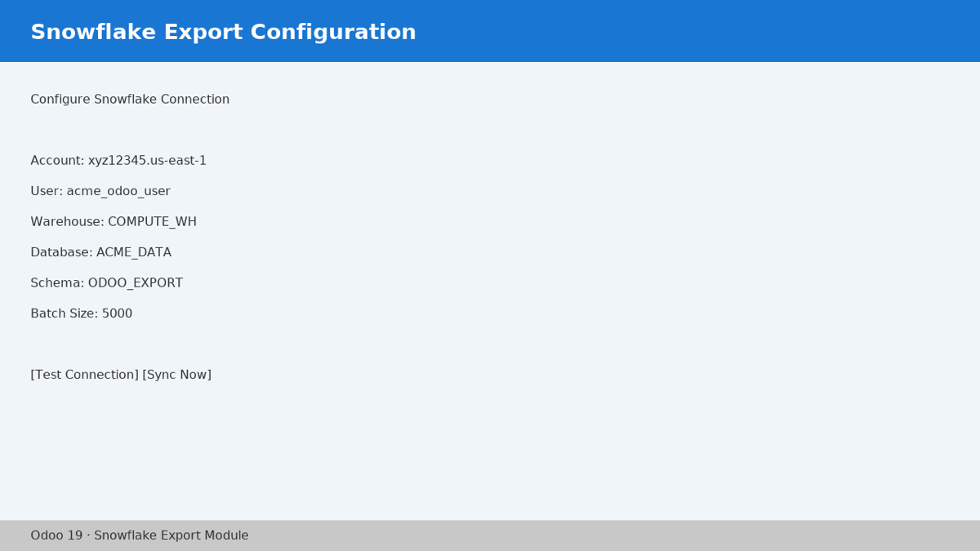Click the Database field label
Viewport: 980px width, 551px height.
pos(62,252)
